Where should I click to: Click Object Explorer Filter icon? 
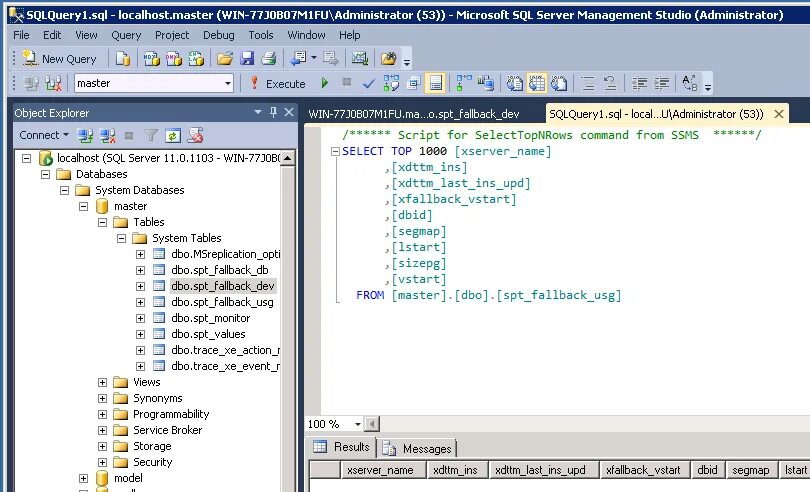151,135
